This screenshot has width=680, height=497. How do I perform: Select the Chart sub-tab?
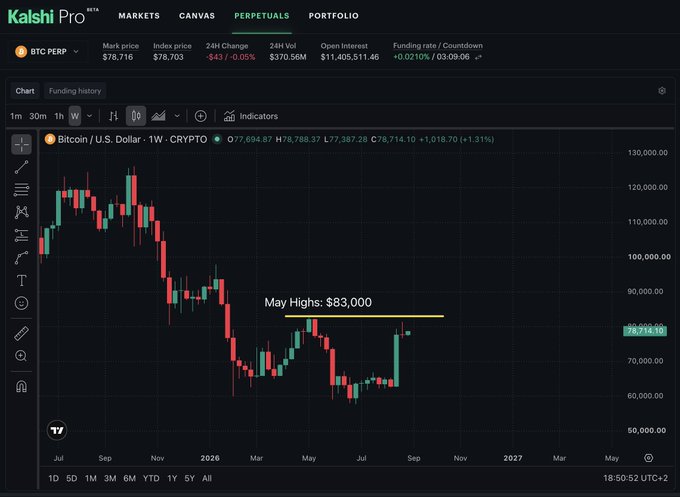(x=25, y=91)
